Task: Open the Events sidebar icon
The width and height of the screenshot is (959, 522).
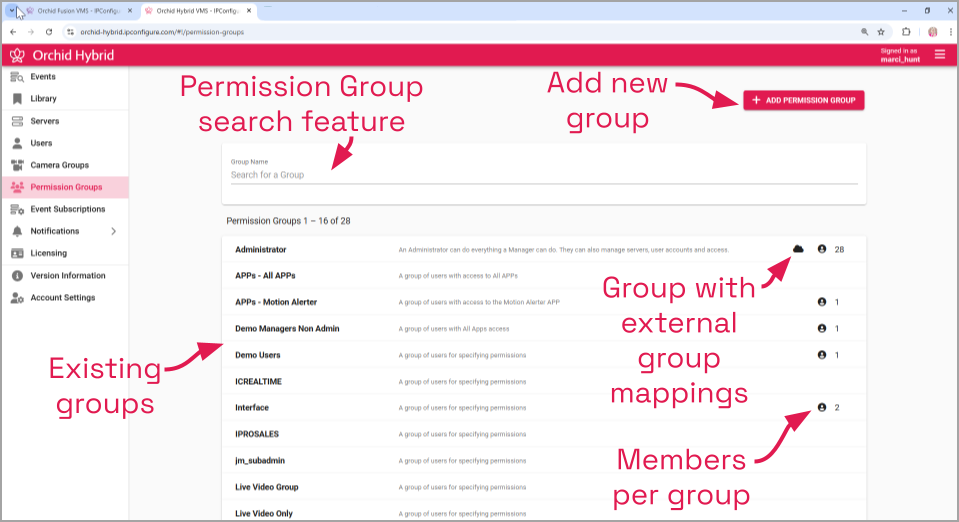Action: tap(17, 77)
